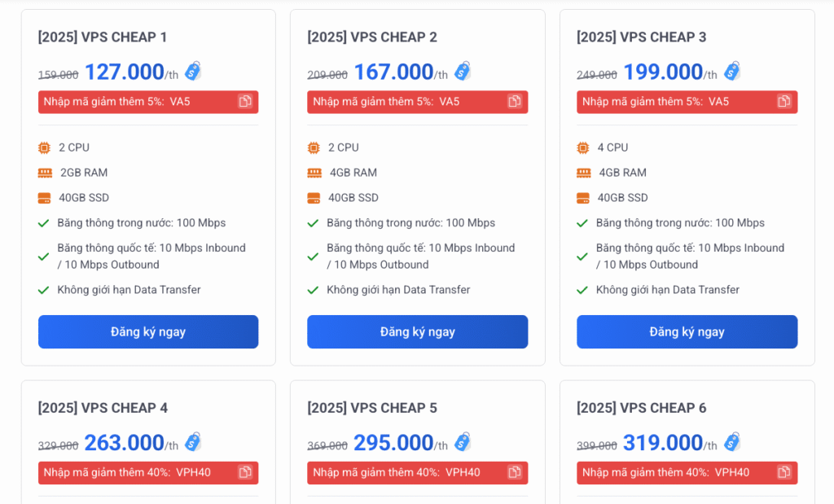Click the price tag icon beside 199.000
The width and height of the screenshot is (834, 504).
click(x=732, y=72)
